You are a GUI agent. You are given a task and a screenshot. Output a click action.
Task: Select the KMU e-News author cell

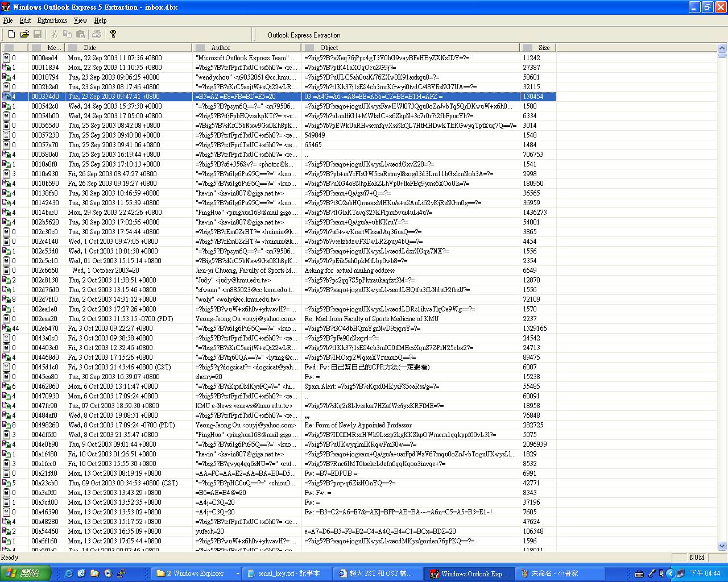click(x=244, y=406)
